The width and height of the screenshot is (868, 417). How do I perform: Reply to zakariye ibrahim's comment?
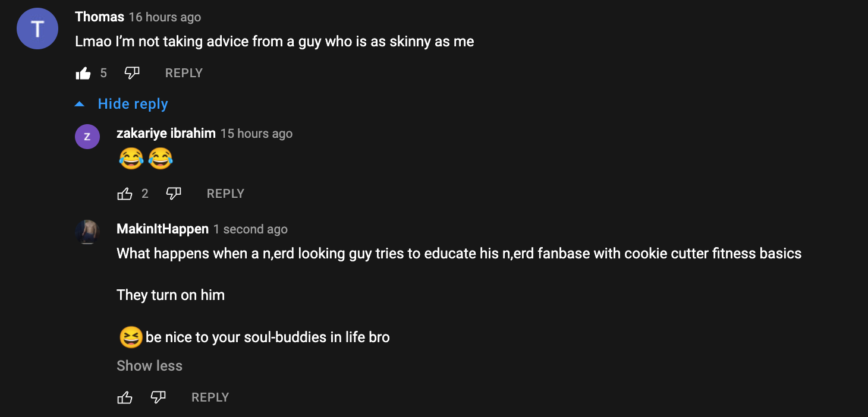point(225,194)
